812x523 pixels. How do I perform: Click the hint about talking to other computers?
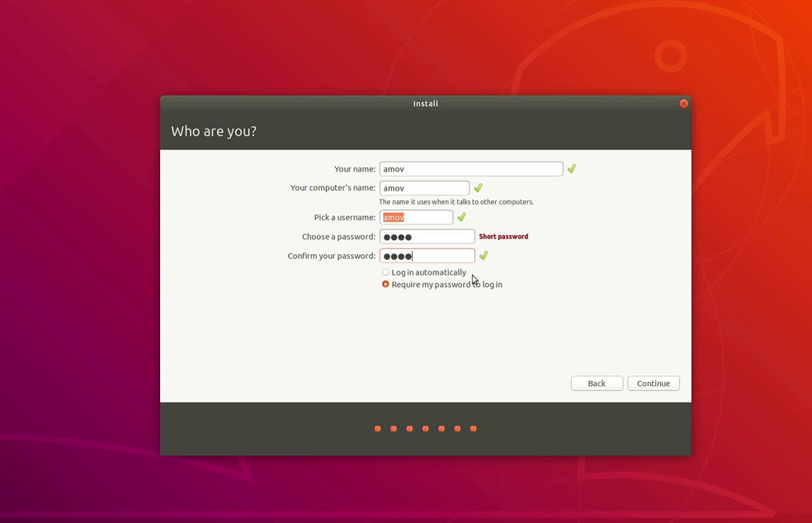[x=456, y=202]
